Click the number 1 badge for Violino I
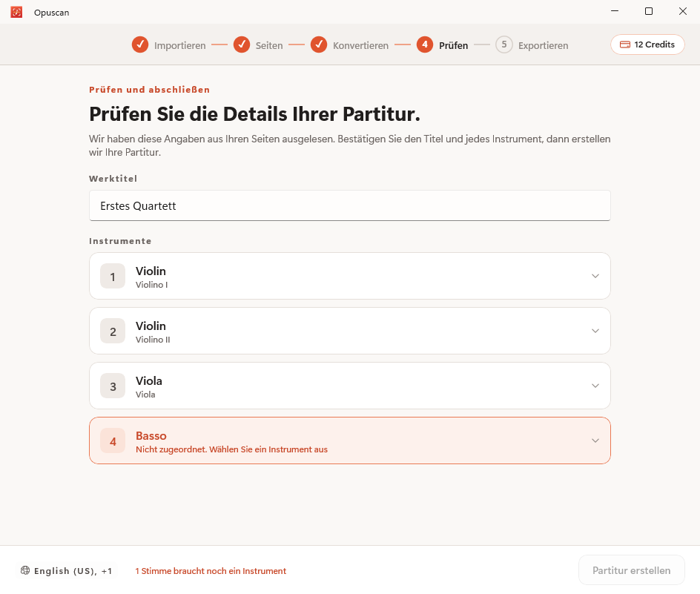The image size is (700, 594). click(113, 276)
